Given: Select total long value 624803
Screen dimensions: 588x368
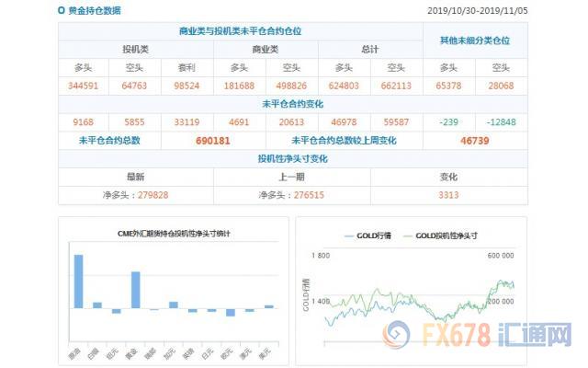Looking at the screenshot, I should (x=344, y=86).
